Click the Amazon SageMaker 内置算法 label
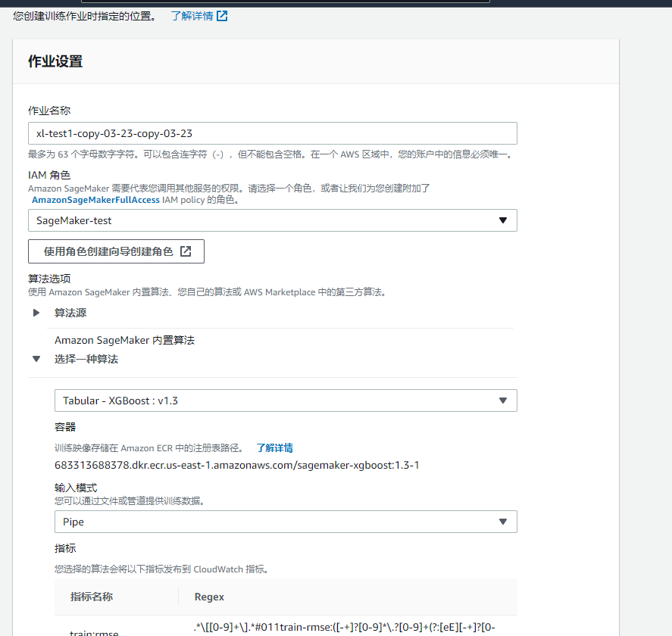 [x=124, y=340]
